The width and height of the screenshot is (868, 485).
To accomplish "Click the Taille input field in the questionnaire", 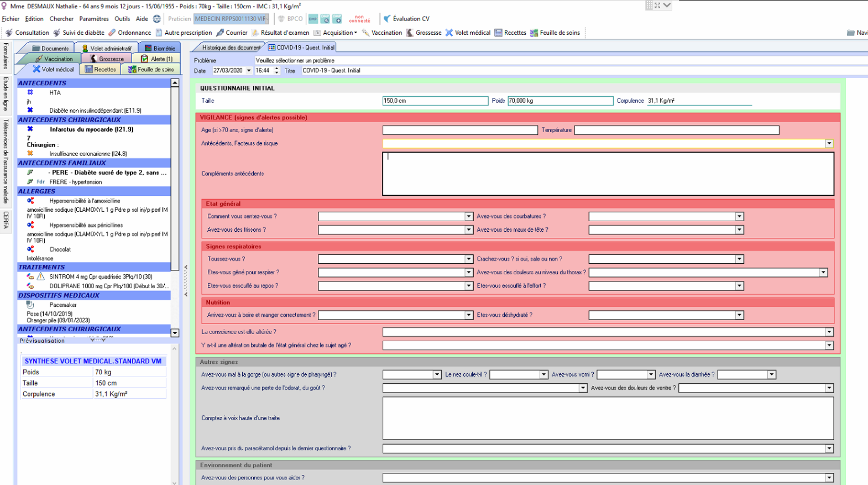I will 435,101.
